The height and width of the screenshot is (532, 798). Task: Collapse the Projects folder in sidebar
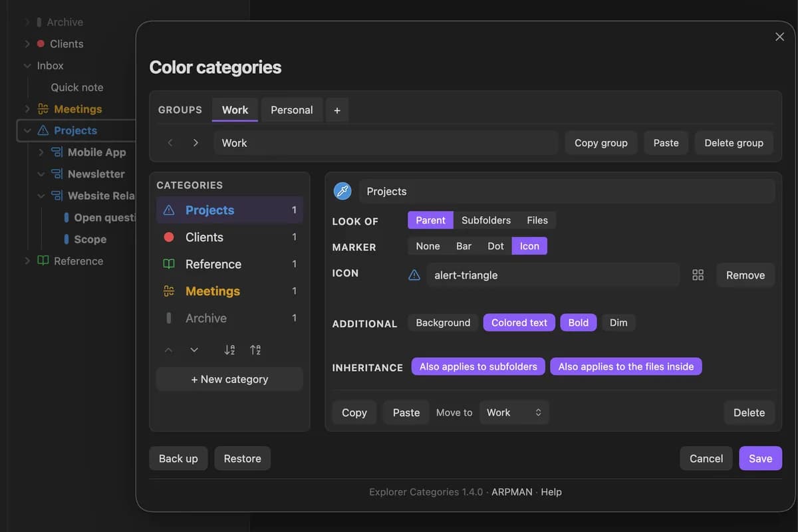point(27,130)
